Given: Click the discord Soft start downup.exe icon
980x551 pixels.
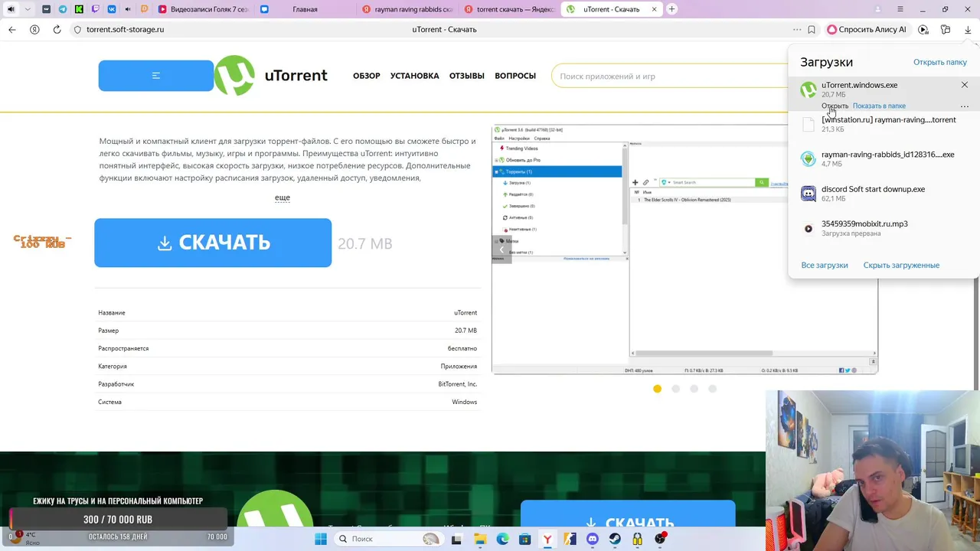Looking at the screenshot, I should point(808,194).
